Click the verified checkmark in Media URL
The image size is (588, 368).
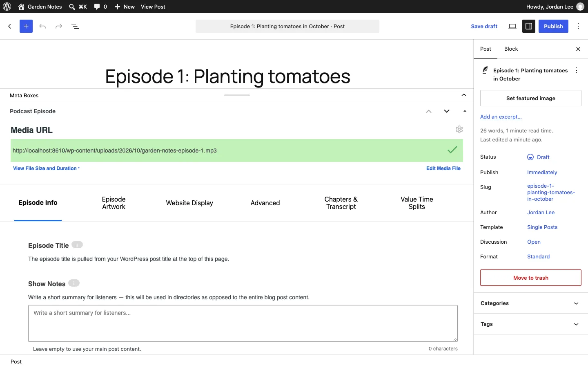coord(452,150)
